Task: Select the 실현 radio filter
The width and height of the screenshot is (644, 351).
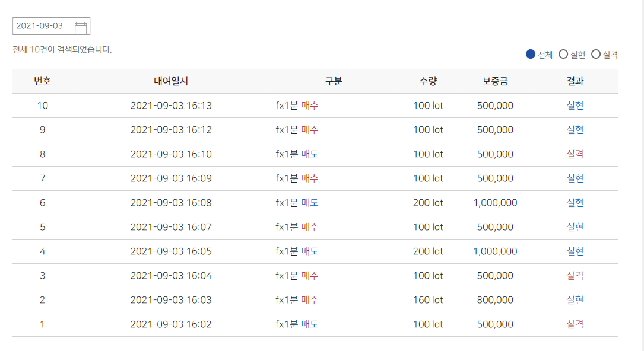Action: pyautogui.click(x=563, y=54)
